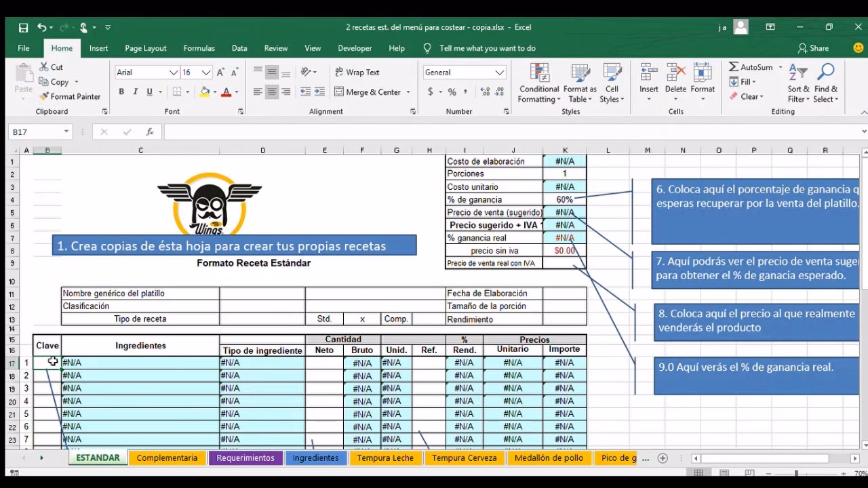Open the Formulas ribbon tab
The image size is (868, 488).
coord(199,48)
